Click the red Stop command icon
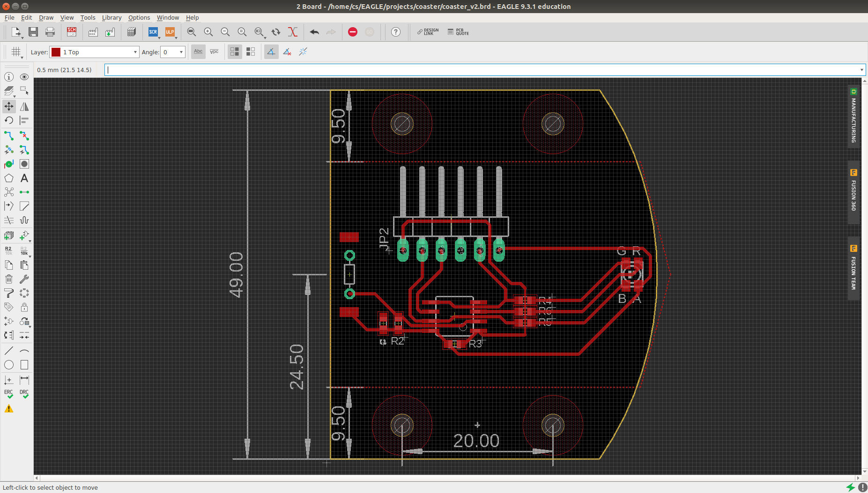Image resolution: width=868 pixels, height=493 pixels. (x=353, y=32)
